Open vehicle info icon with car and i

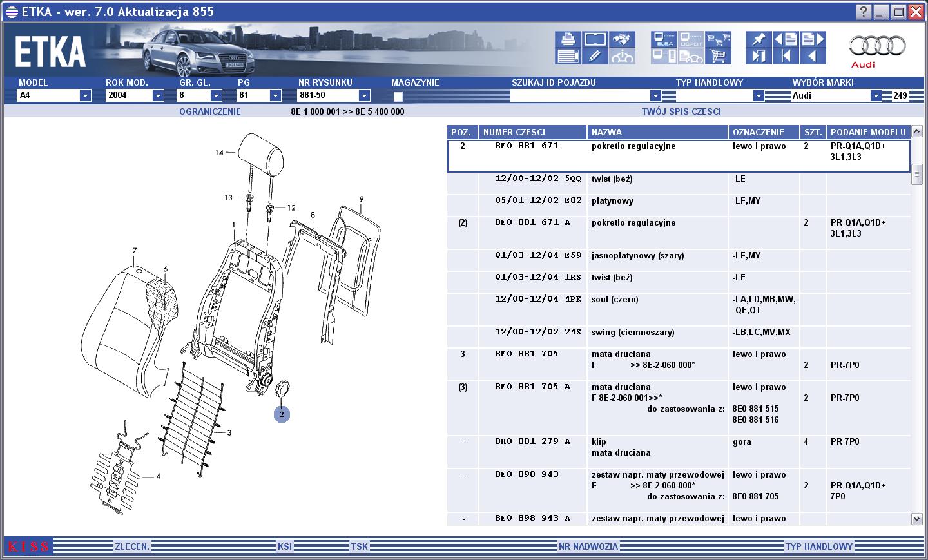pyautogui.click(x=622, y=56)
